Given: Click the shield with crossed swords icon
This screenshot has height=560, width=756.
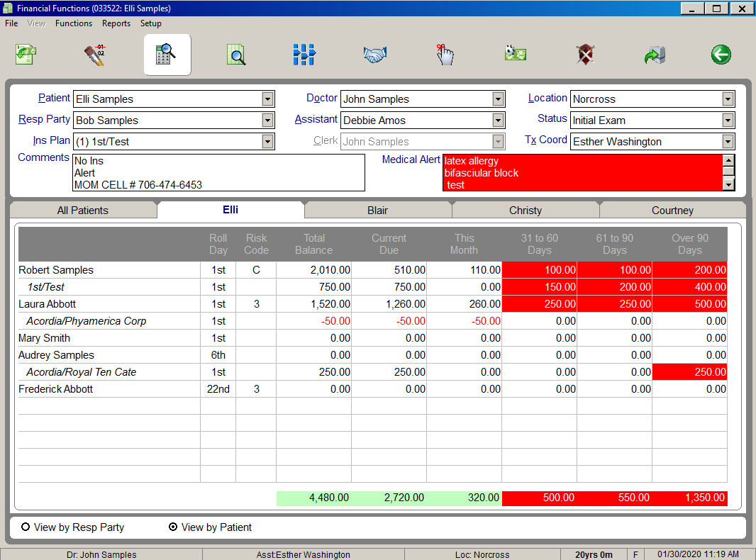Looking at the screenshot, I should point(585,55).
